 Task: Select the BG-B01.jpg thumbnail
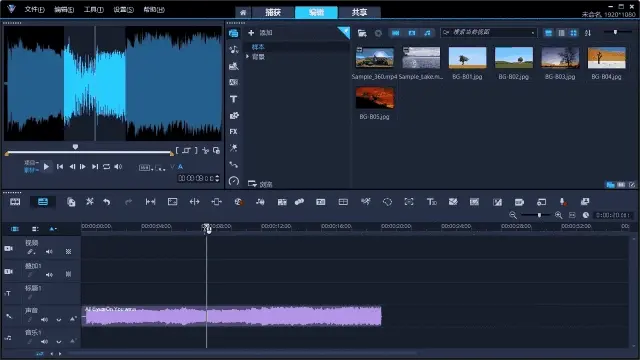[x=467, y=58]
